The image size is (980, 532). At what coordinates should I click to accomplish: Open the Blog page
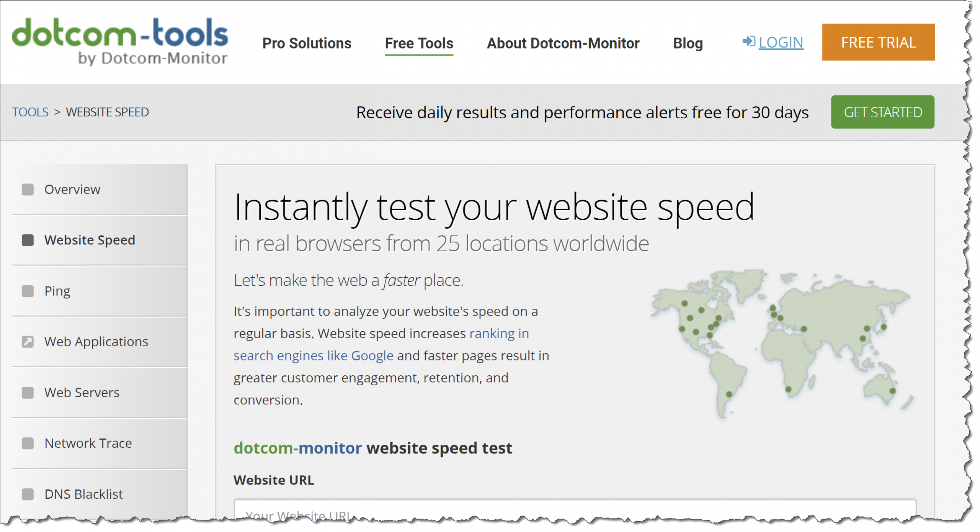click(x=688, y=43)
